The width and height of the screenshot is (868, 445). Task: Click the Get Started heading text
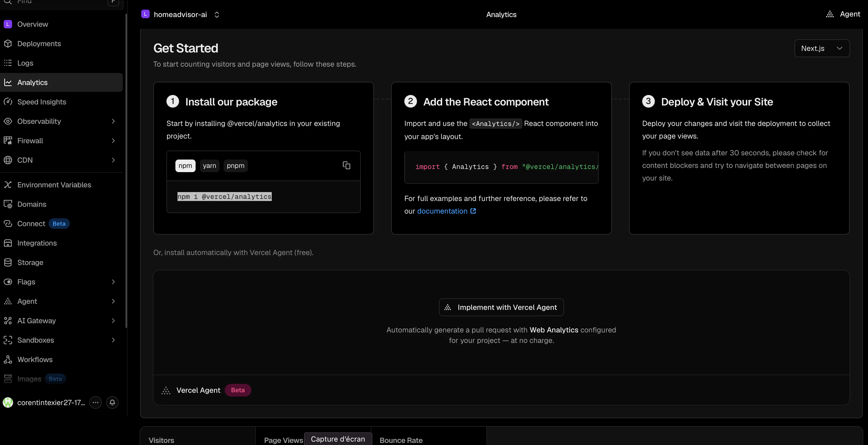[x=186, y=48]
